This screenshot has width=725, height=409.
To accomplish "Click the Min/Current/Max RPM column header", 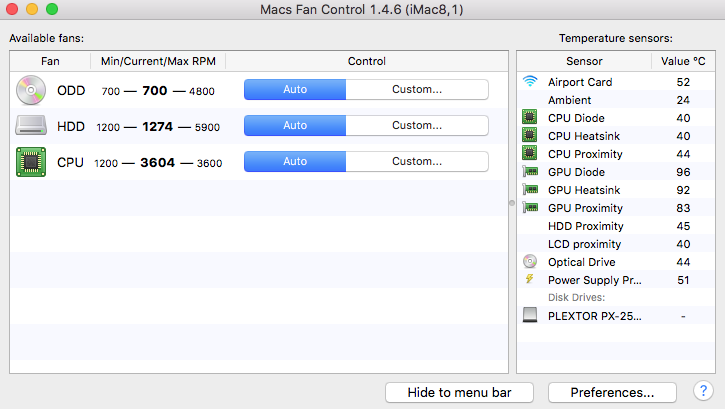I will 158,61.
